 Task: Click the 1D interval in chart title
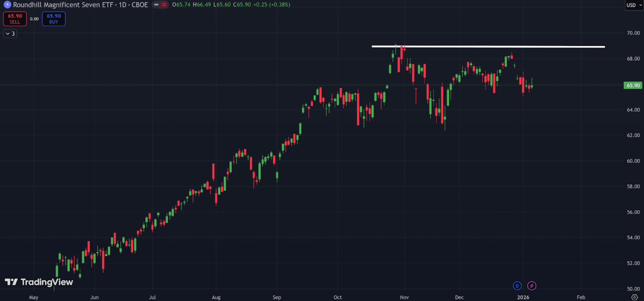pyautogui.click(x=122, y=5)
